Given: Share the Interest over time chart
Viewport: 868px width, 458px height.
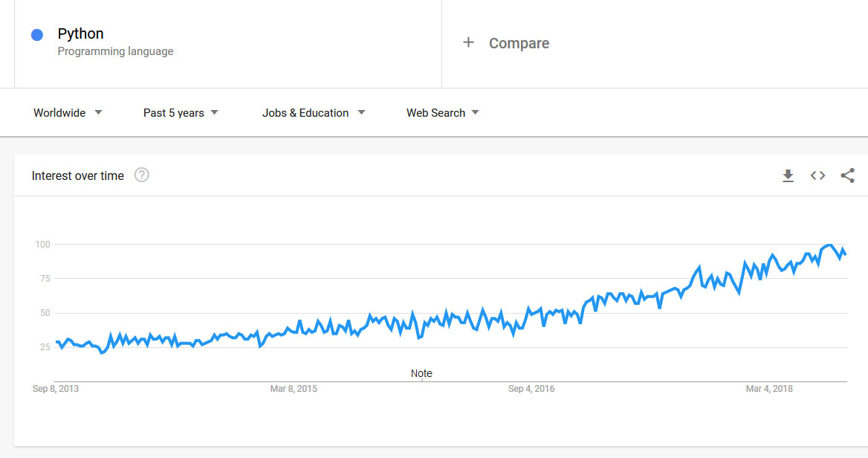Looking at the screenshot, I should coord(847,176).
